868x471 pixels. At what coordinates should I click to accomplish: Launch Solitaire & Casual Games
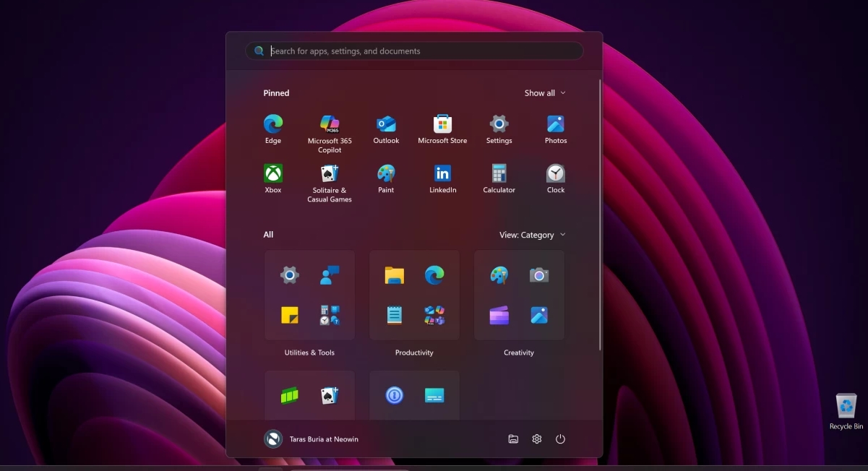pos(330,183)
